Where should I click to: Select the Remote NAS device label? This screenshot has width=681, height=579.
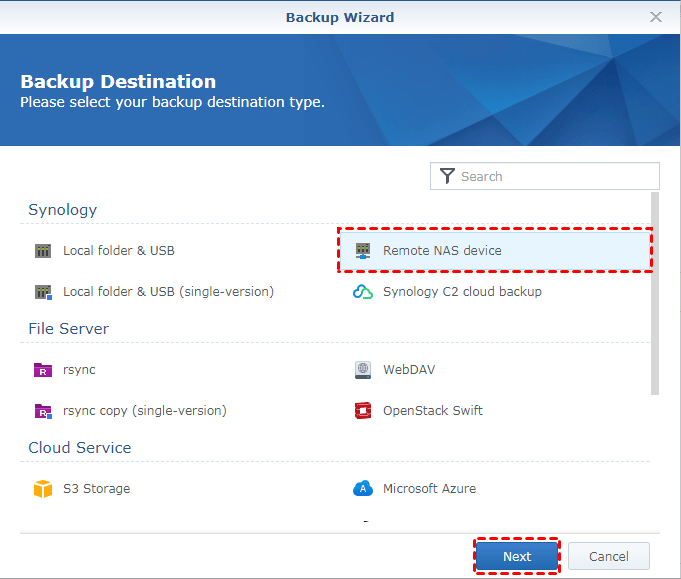[442, 251]
